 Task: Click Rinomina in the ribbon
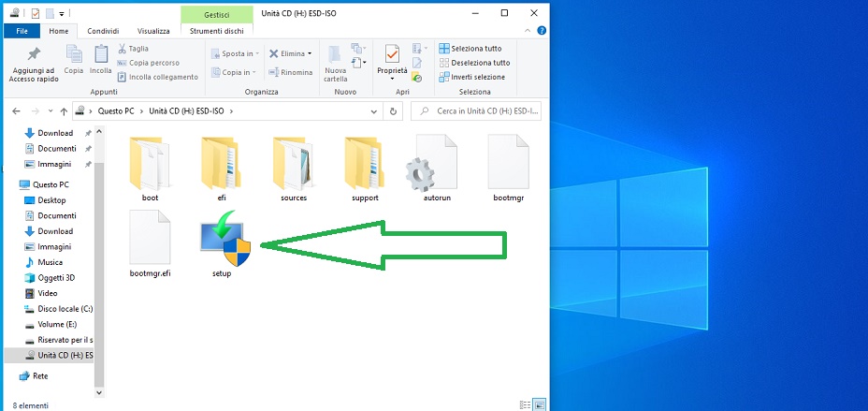point(291,72)
